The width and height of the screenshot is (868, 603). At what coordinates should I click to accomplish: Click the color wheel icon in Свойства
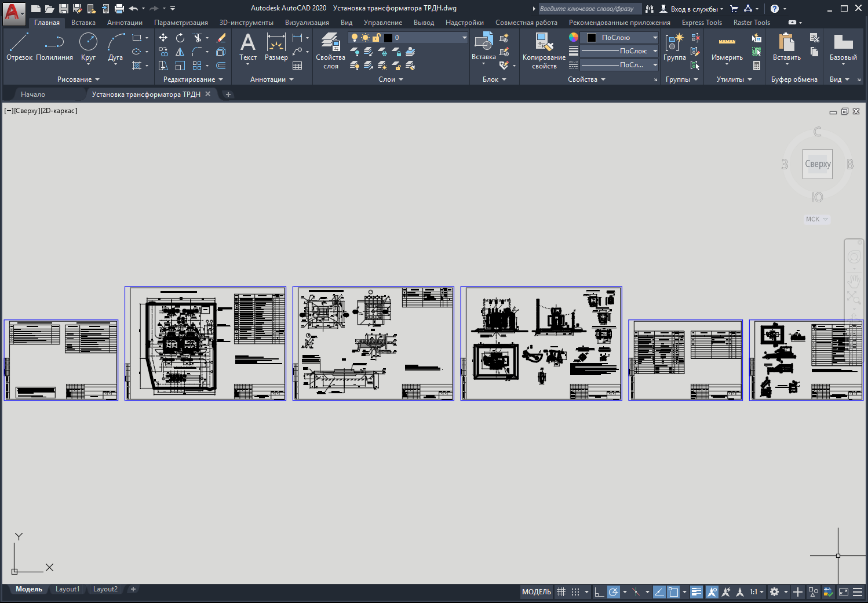coord(574,37)
